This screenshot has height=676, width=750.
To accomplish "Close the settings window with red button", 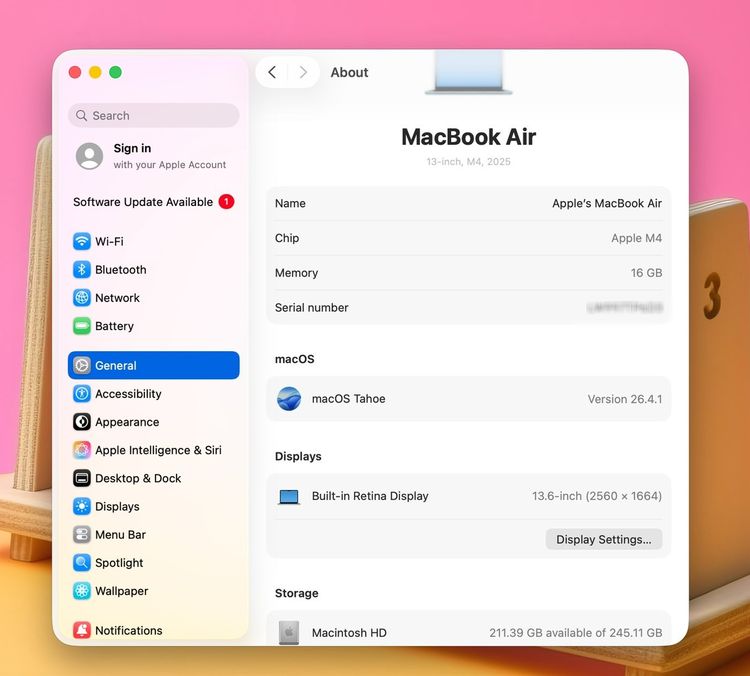I will click(75, 72).
